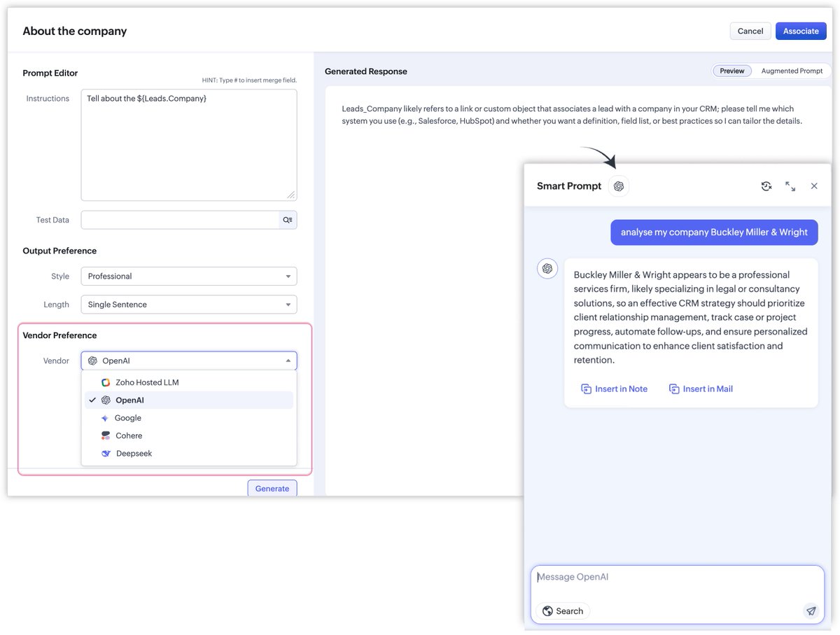
Task: Click the Cohere logo icon in vendor list
Action: tap(106, 435)
